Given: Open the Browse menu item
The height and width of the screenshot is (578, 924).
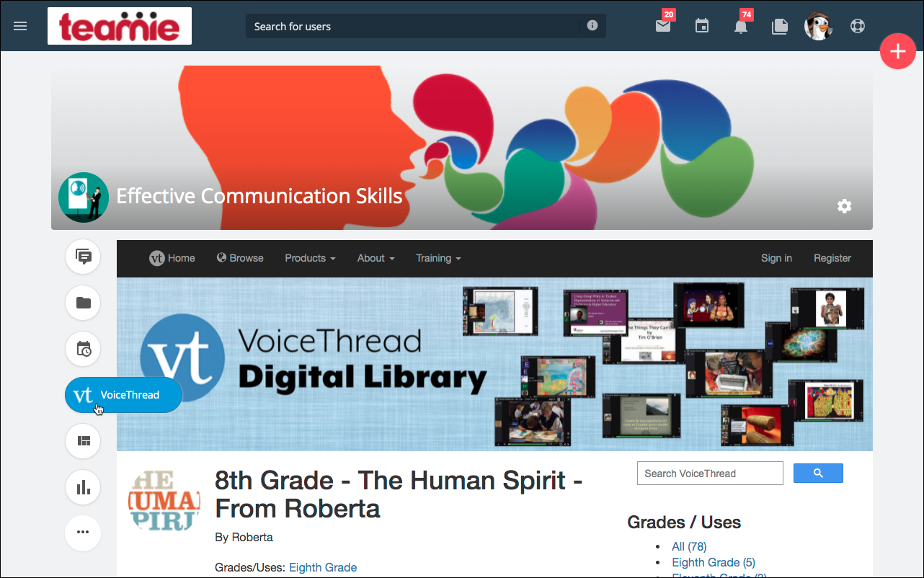Looking at the screenshot, I should (240, 258).
